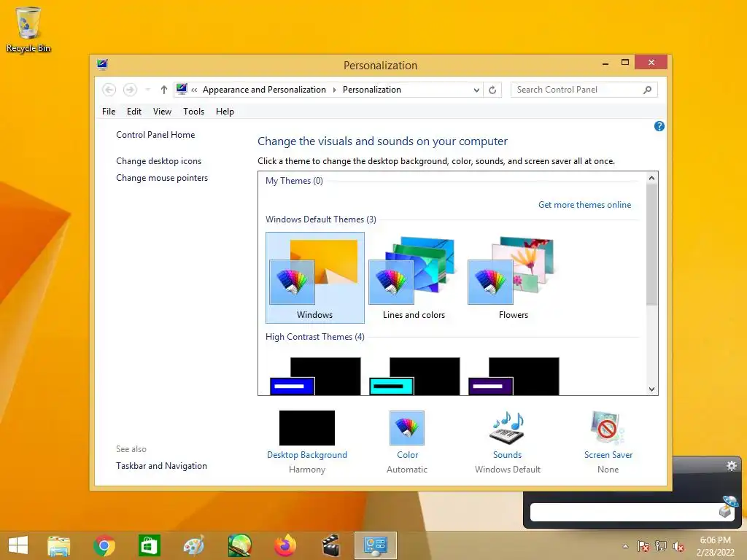The width and height of the screenshot is (747, 560).
Task: Click the muted volume tray icon
Action: click(678, 546)
